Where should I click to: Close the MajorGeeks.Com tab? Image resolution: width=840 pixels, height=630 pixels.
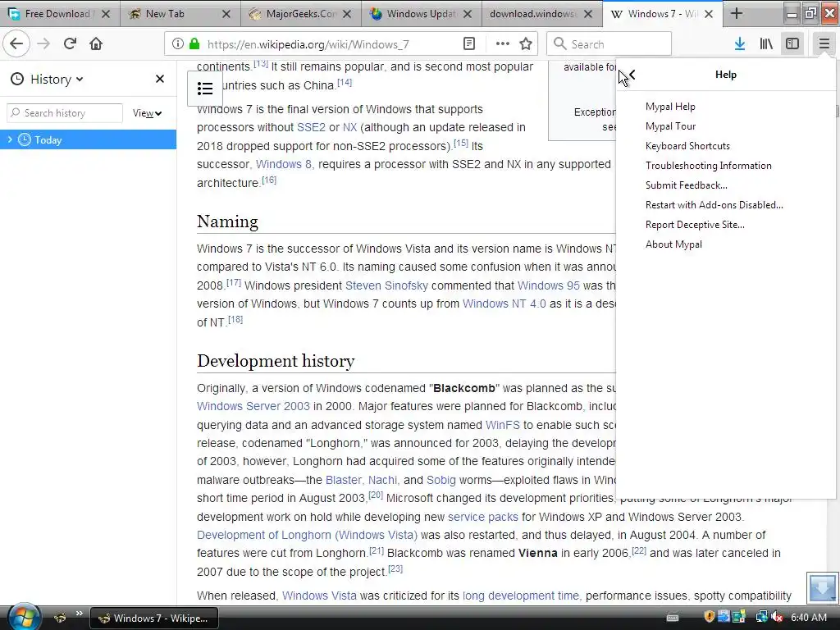pyautogui.click(x=347, y=14)
